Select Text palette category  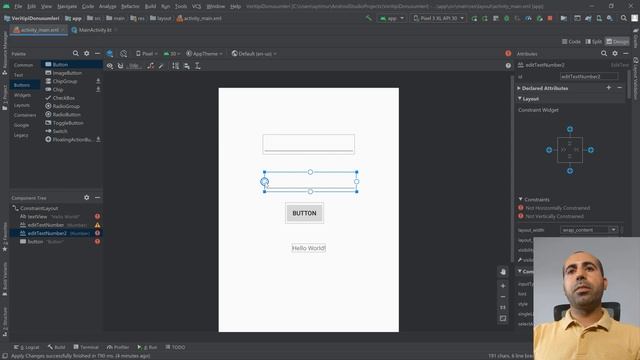pyautogui.click(x=18, y=75)
